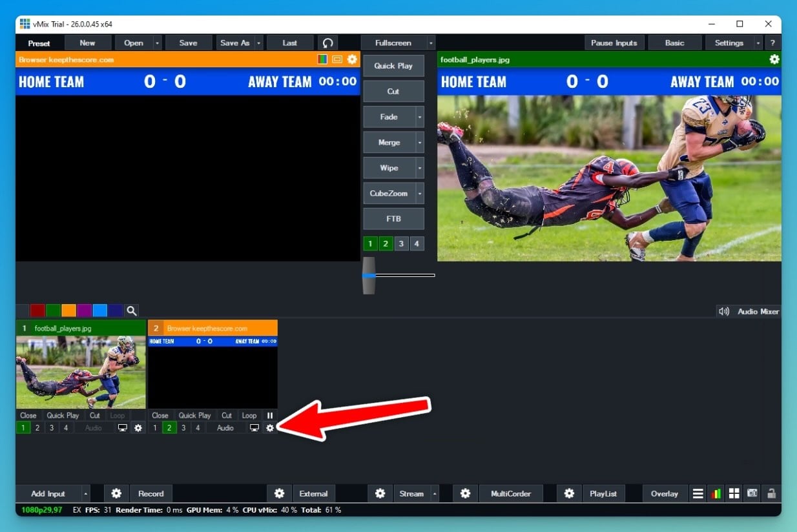Mute Audio on the football_players.jpg input

tap(92, 427)
